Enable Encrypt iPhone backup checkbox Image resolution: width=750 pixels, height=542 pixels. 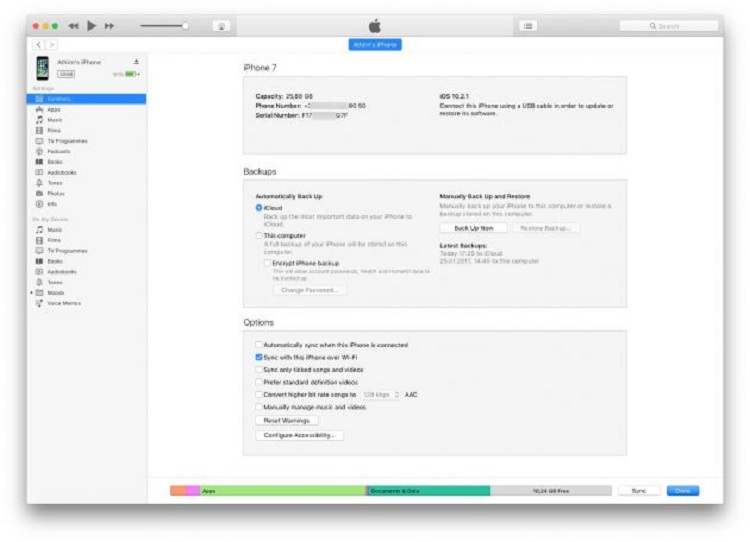click(x=267, y=262)
